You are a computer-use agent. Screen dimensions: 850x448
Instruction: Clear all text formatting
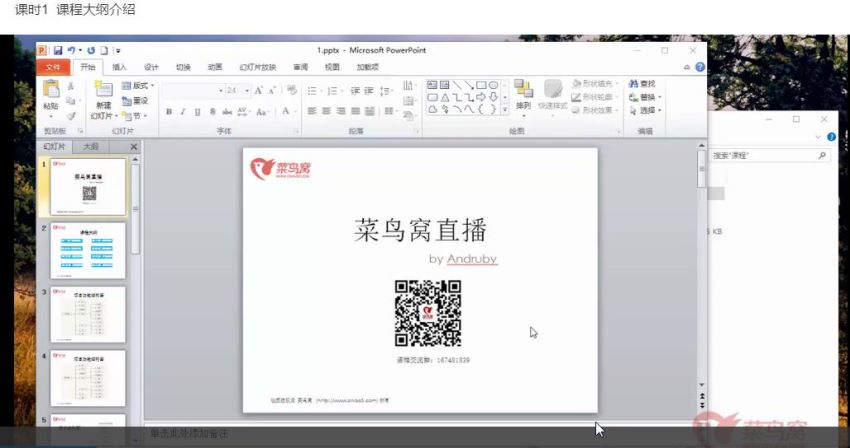tap(292, 90)
